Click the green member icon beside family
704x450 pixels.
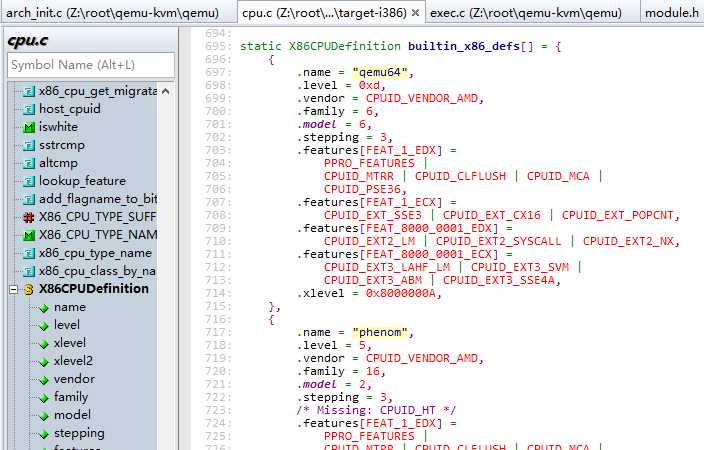click(43, 397)
